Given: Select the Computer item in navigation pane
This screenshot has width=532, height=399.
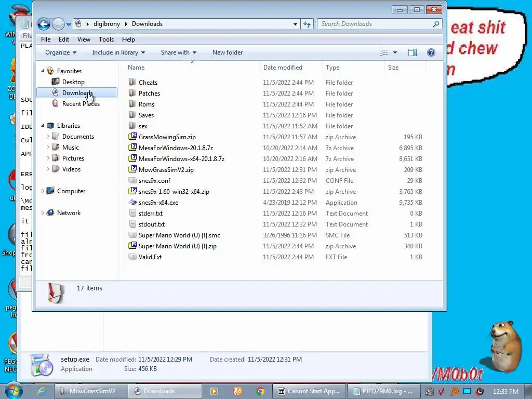Looking at the screenshot, I should click(x=71, y=191).
